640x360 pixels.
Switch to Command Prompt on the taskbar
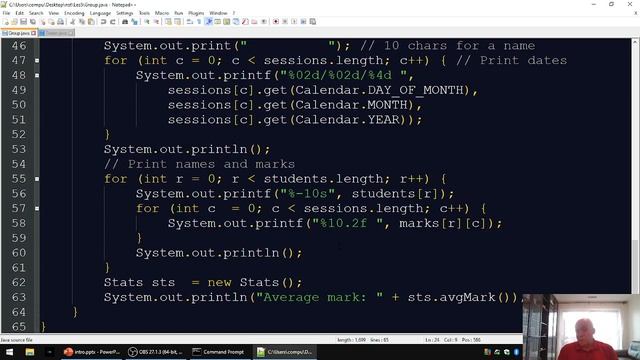(x=219, y=352)
